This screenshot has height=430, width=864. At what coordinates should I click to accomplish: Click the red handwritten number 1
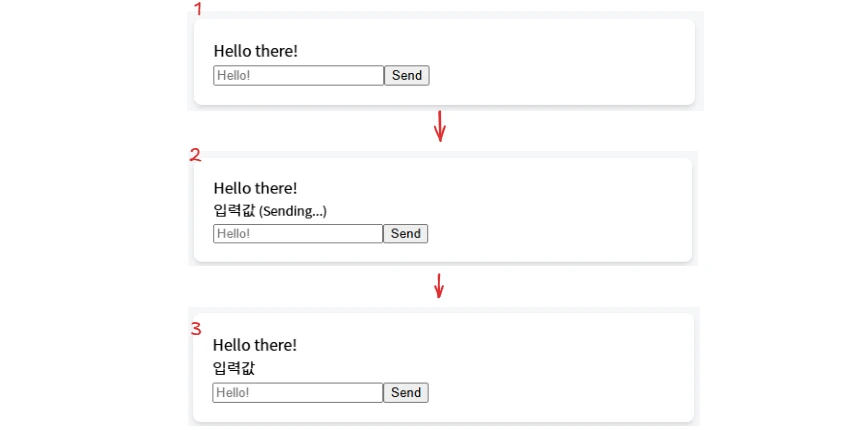(x=198, y=9)
